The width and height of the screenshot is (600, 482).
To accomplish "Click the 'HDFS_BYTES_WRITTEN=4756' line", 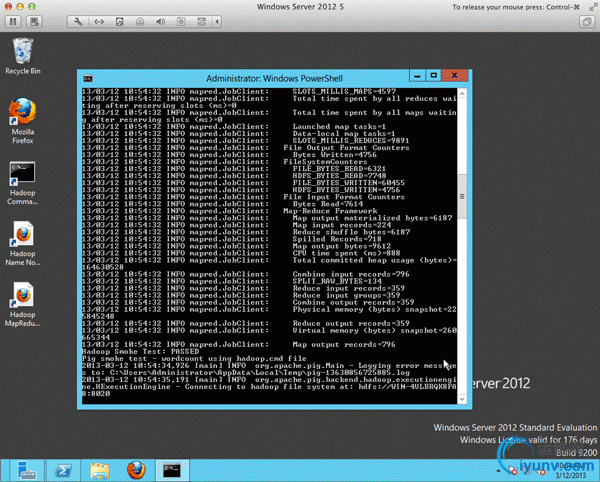I will click(x=241, y=190).
